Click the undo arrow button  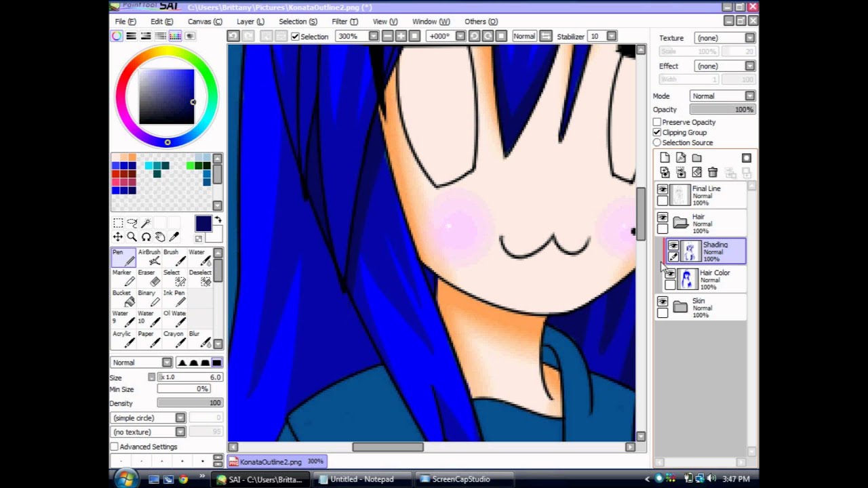[233, 36]
